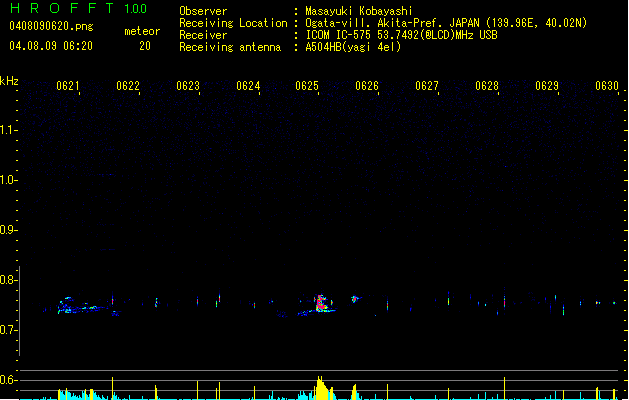Click the 'Observer' field label
The height and width of the screenshot is (400, 629).
tap(203, 11)
